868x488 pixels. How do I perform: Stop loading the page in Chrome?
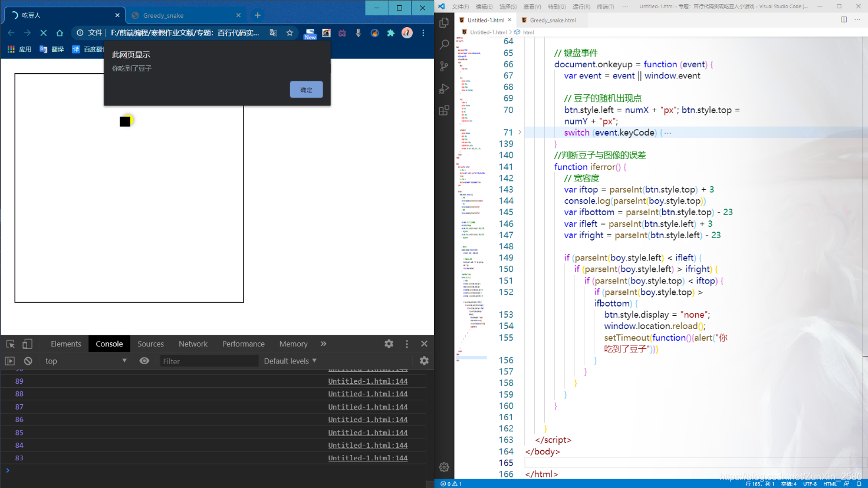[x=43, y=33]
